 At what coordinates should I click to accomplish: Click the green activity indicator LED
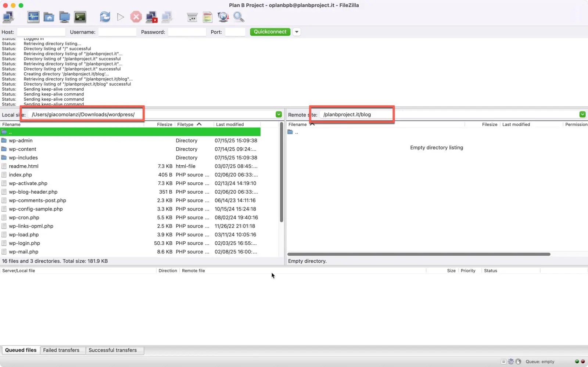click(577, 361)
